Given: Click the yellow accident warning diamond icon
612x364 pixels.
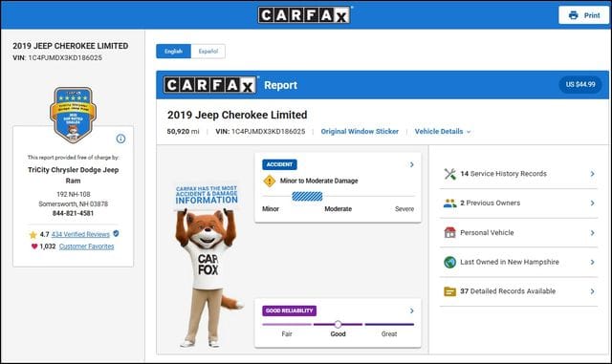Looking at the screenshot, I should tap(270, 181).
